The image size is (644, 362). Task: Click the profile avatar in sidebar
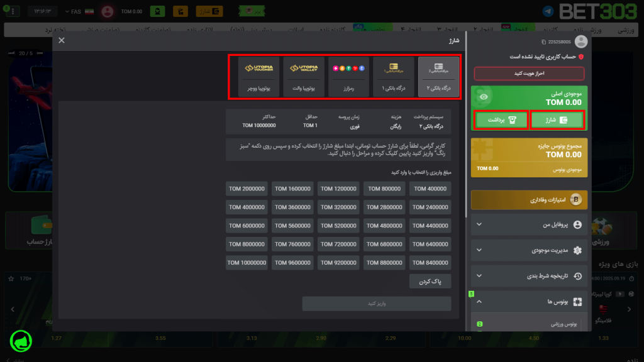tap(581, 41)
